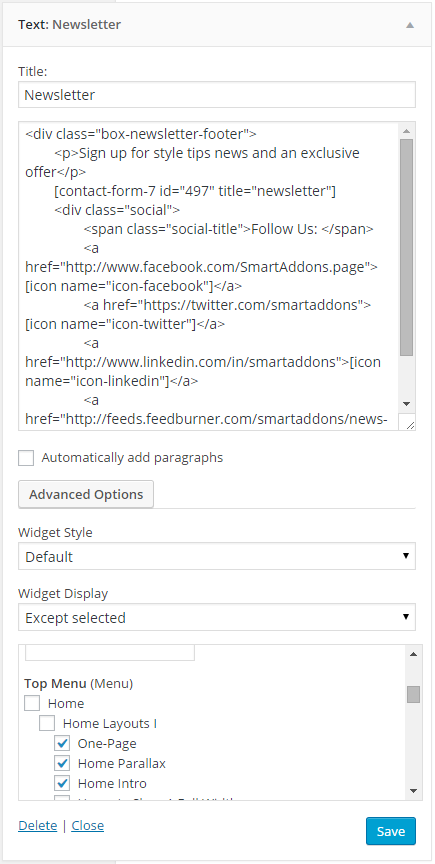Click menu list scrollbar down arrow
The width and height of the screenshot is (435, 864).
(413, 791)
